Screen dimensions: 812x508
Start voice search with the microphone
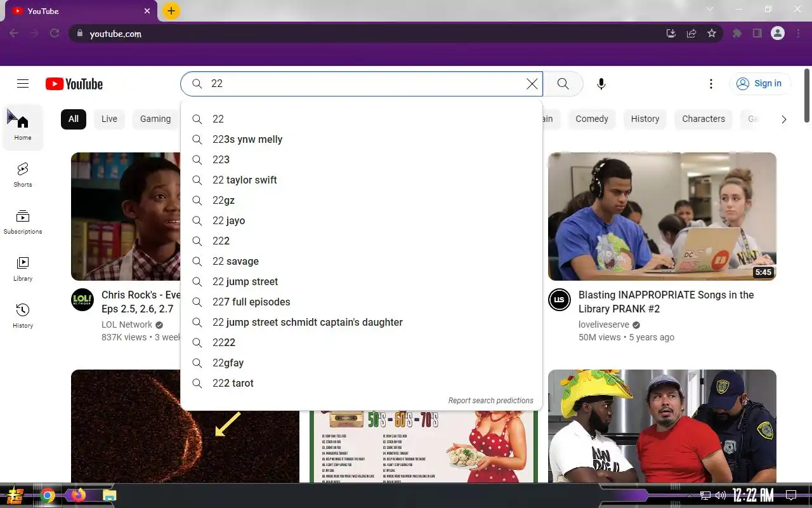(x=601, y=84)
